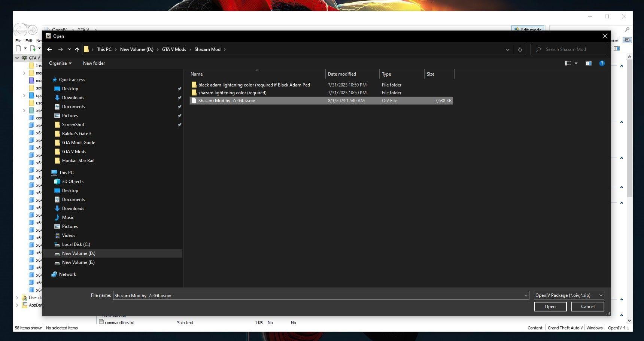Sort files by Date modified column
The width and height of the screenshot is (644, 341).
(342, 74)
